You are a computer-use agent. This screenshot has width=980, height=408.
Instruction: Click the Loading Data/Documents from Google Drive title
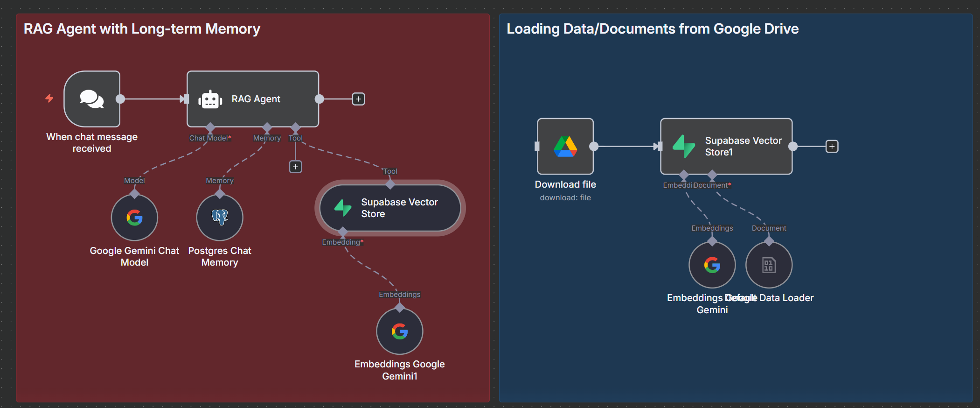[x=653, y=29]
